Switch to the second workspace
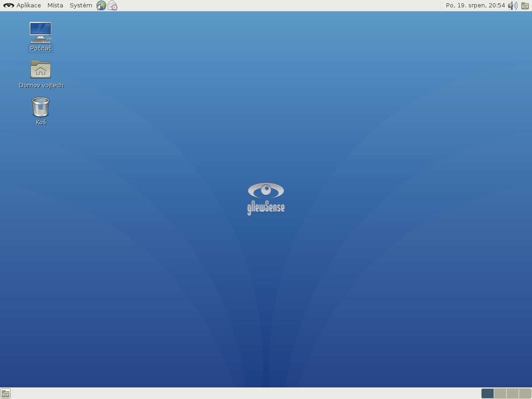This screenshot has height=399, width=532. [500, 393]
